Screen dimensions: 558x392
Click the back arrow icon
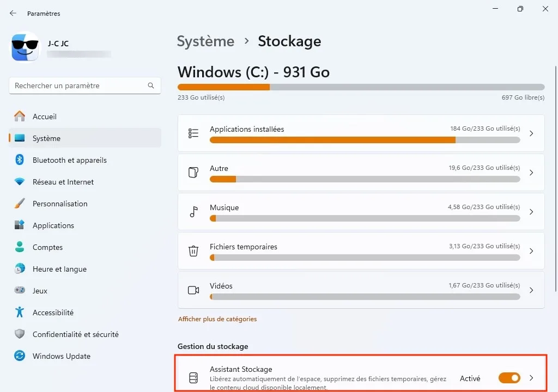coord(13,13)
